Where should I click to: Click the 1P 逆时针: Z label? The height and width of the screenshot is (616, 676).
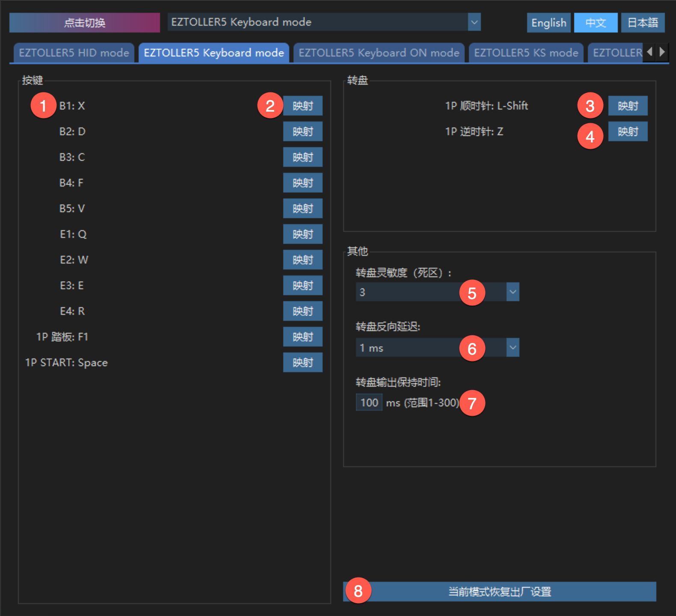click(474, 131)
